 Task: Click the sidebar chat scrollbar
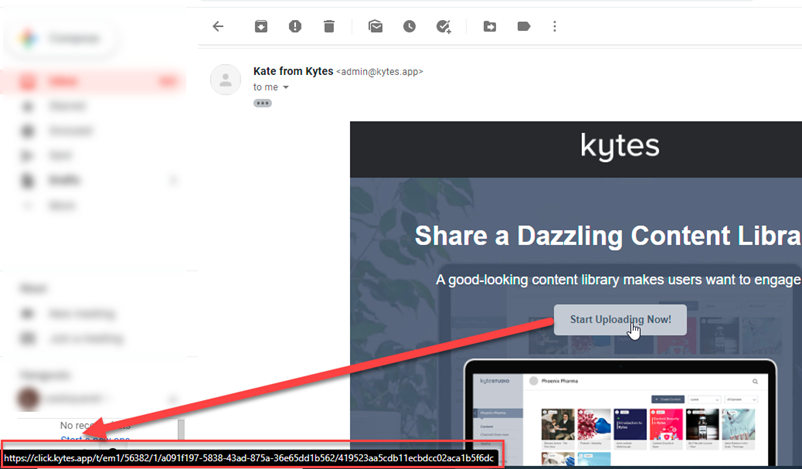click(x=181, y=431)
